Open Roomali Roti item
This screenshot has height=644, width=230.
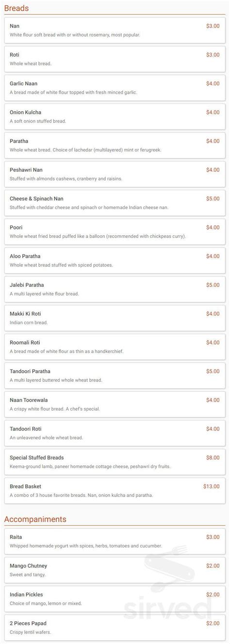click(115, 347)
